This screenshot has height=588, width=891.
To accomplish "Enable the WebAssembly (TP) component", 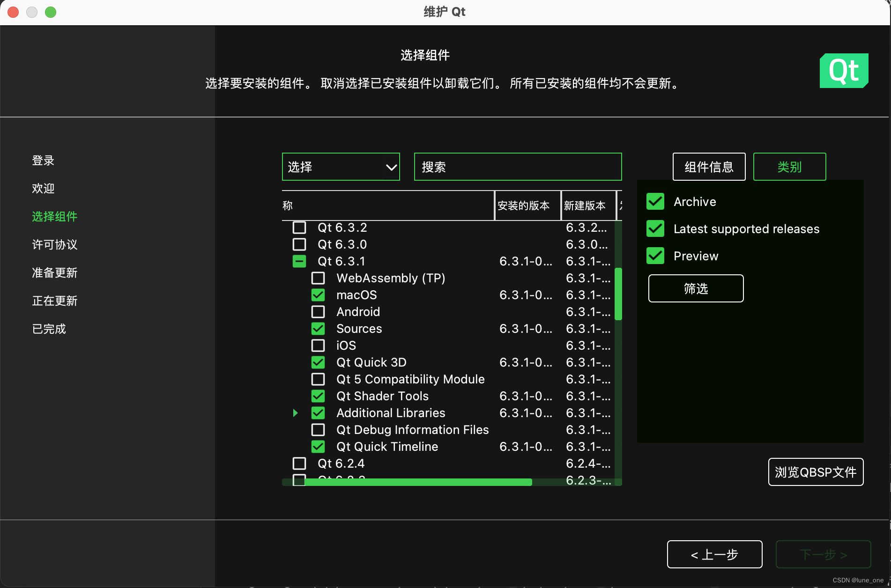I will [x=319, y=278].
